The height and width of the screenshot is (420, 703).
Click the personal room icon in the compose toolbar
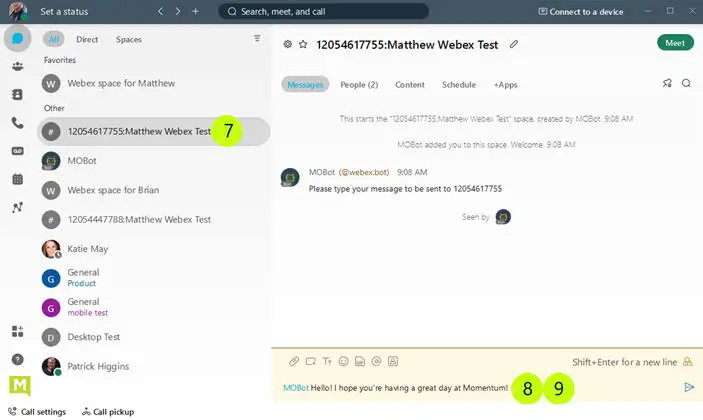pos(393,361)
